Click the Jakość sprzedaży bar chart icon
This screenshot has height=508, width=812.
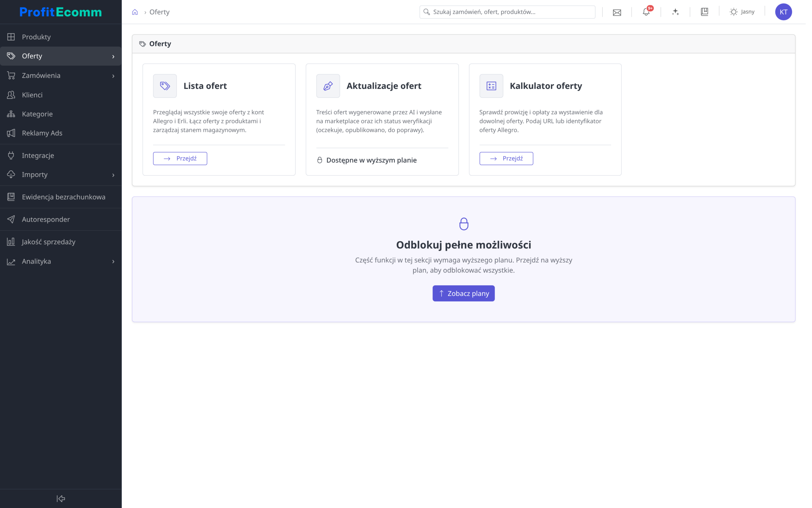tap(11, 242)
